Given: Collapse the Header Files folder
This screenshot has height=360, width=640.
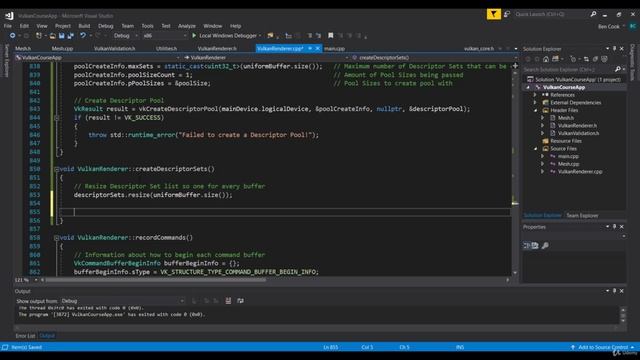Looking at the screenshot, I should click(535, 111).
